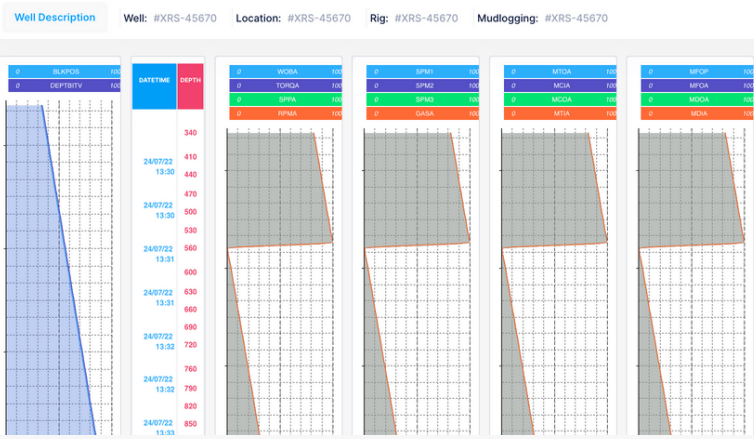Image resolution: width=754 pixels, height=439 pixels.
Task: Select the Rig #XRS-45670 value
Action: point(426,18)
